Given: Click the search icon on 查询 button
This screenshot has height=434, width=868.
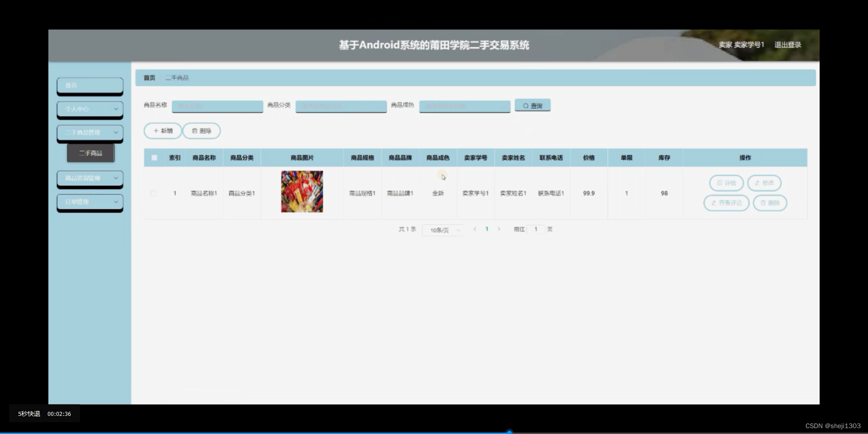Looking at the screenshot, I should pyautogui.click(x=526, y=105).
